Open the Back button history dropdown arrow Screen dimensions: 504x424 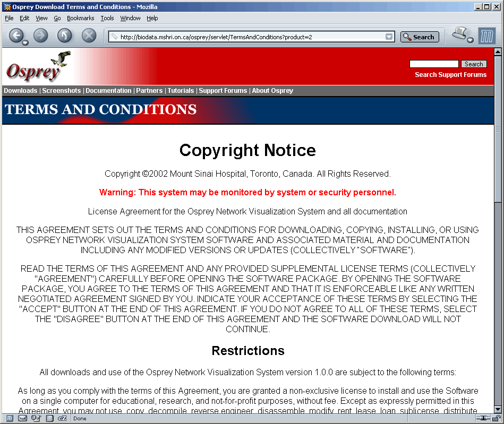[x=25, y=42]
